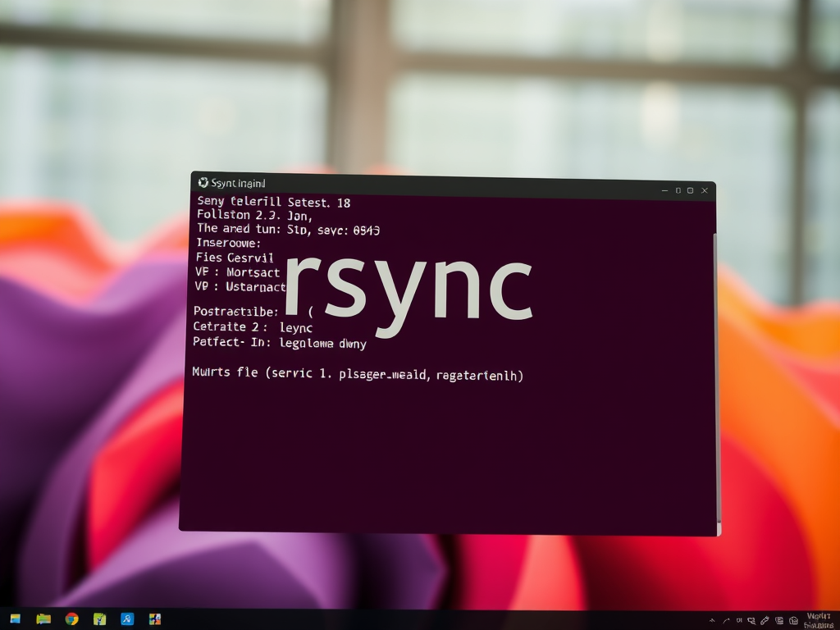Image resolution: width=840 pixels, height=630 pixels.
Task: Click the chat bubble tray icon
Action: [751, 621]
